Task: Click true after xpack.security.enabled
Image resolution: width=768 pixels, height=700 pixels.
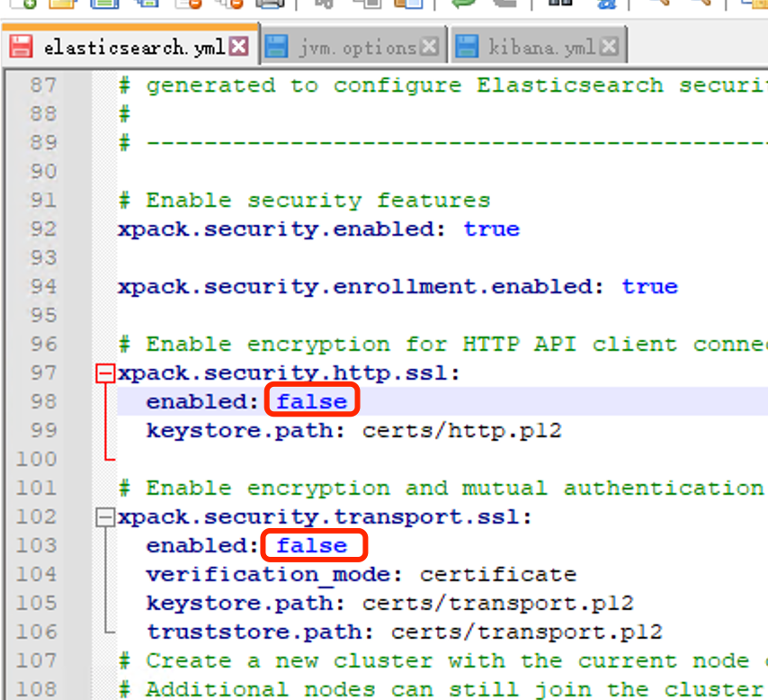Action: point(491,229)
